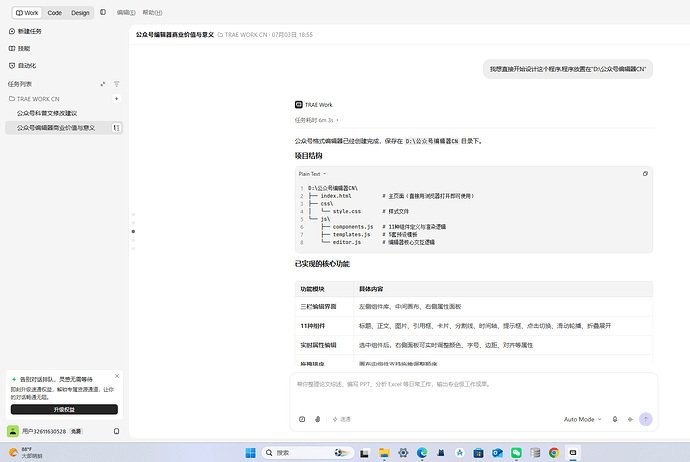Click the 已实现的核心功能 heading
Image resolution: width=690 pixels, height=462 pixels.
322,264
